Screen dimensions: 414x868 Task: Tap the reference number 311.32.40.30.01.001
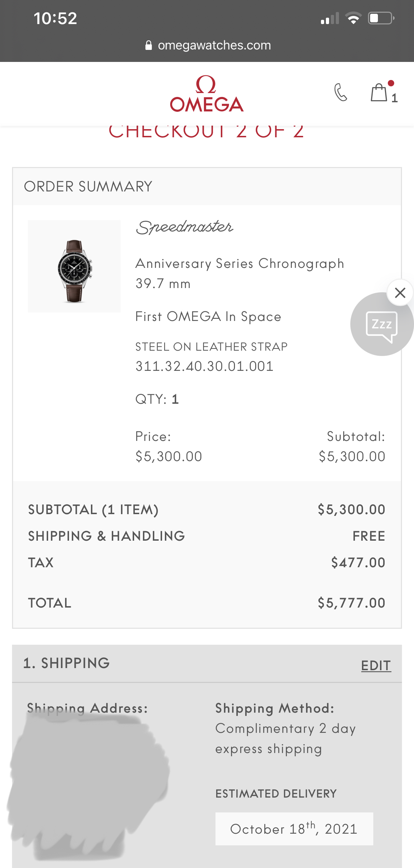(x=205, y=366)
